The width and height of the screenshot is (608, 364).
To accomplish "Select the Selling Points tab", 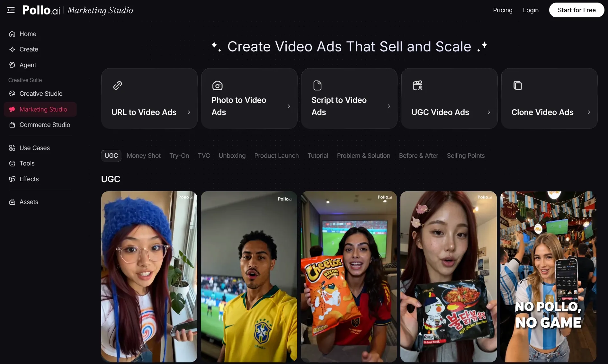I will coord(466,155).
